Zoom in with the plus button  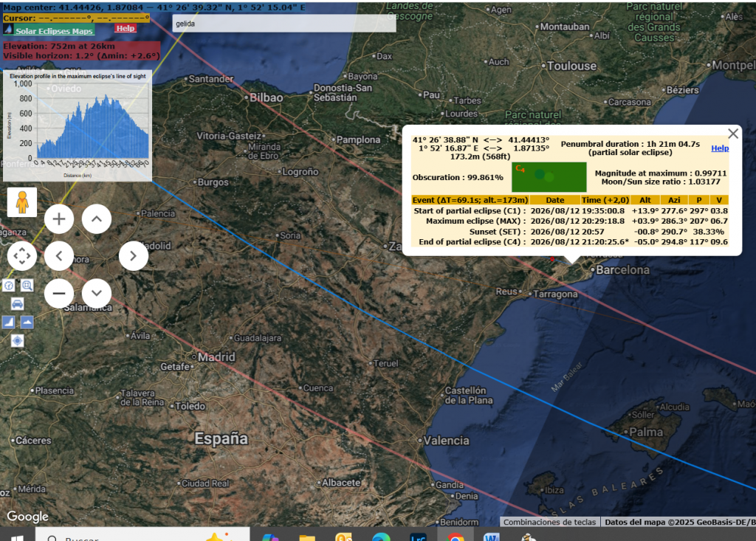[59, 218]
